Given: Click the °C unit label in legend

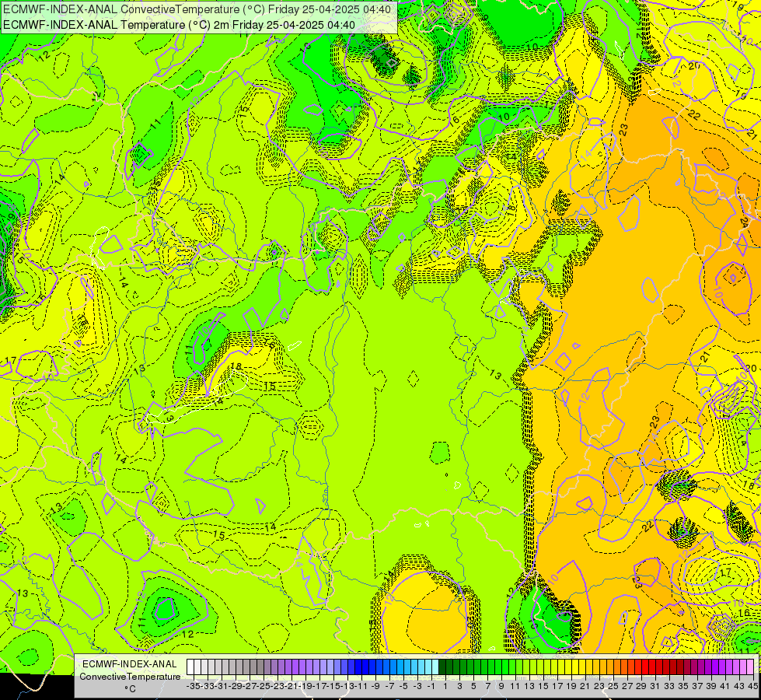Looking at the screenshot, I should (x=130, y=689).
